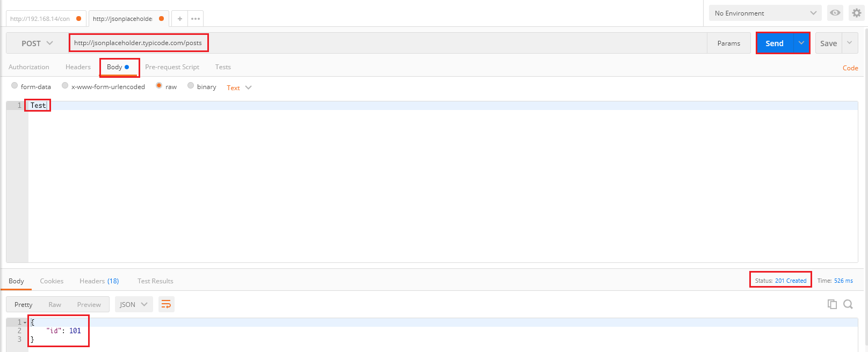Image resolution: width=868 pixels, height=352 pixels.
Task: Search within the response body
Action: point(848,304)
